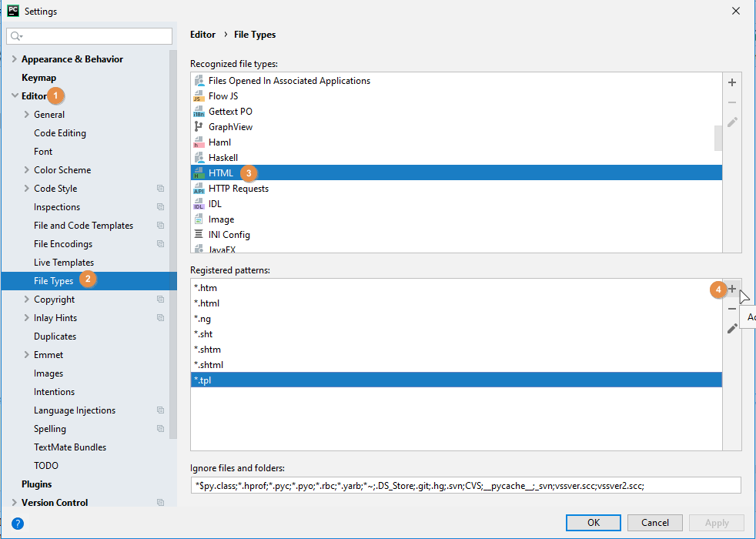Screen dimensions: 756x539
Task: Expand the General subsection
Action: (26, 114)
